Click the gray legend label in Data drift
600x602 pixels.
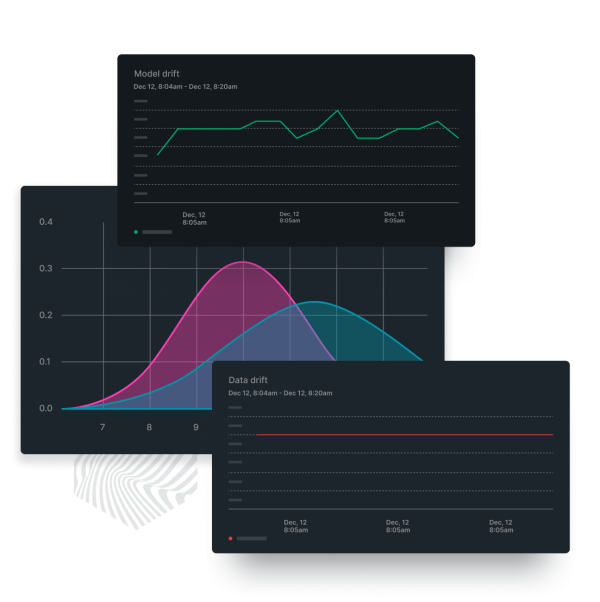point(251,538)
